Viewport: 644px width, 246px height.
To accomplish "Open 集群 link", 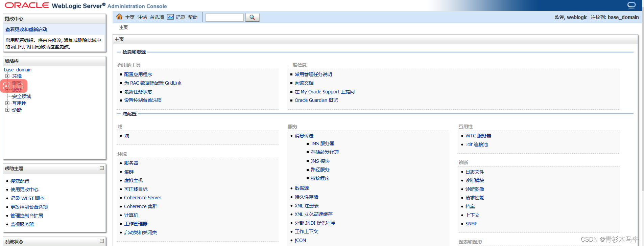I will click(129, 172).
